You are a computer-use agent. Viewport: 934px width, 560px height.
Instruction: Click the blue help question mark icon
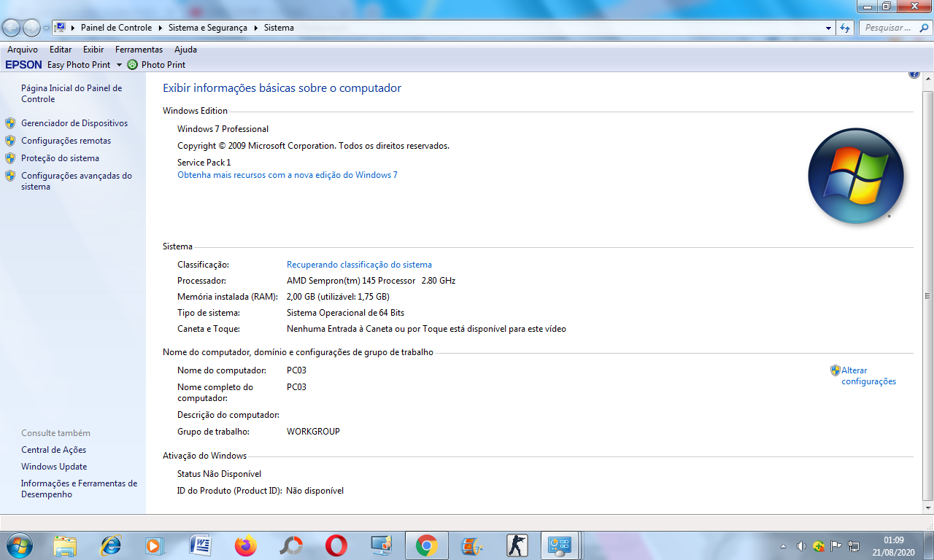914,74
